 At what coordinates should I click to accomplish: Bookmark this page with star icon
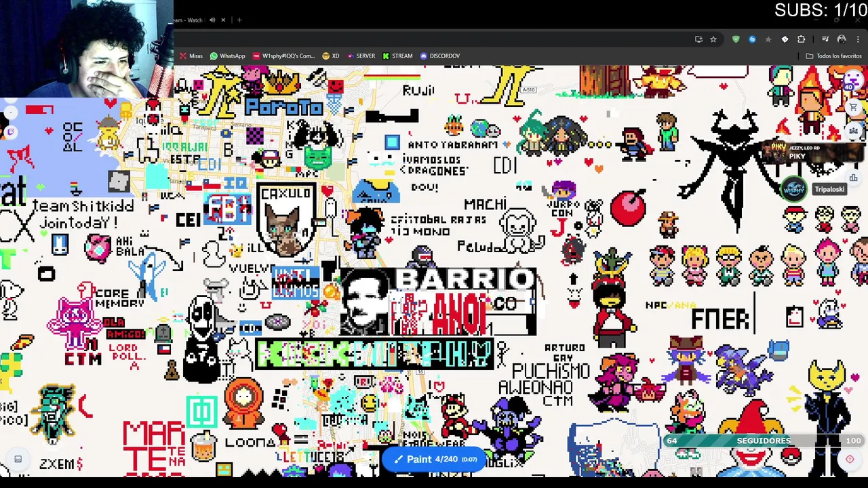(x=713, y=39)
